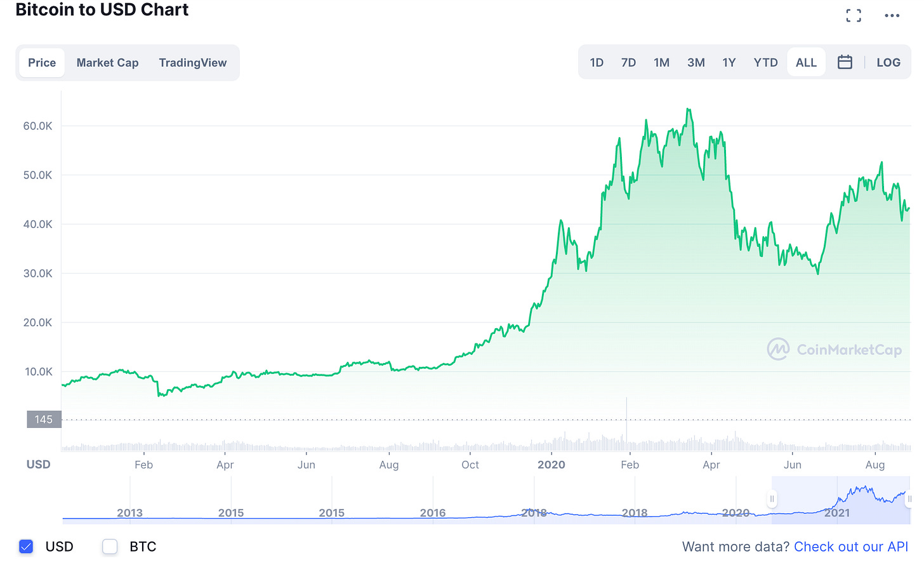The image size is (924, 563).
Task: Click the Jun label left of Aug
Action: (x=306, y=465)
